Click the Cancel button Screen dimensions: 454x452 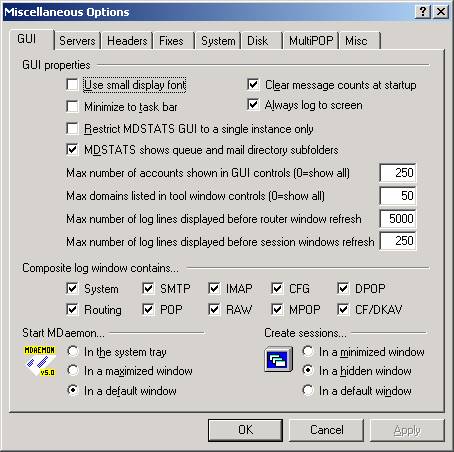[326, 430]
